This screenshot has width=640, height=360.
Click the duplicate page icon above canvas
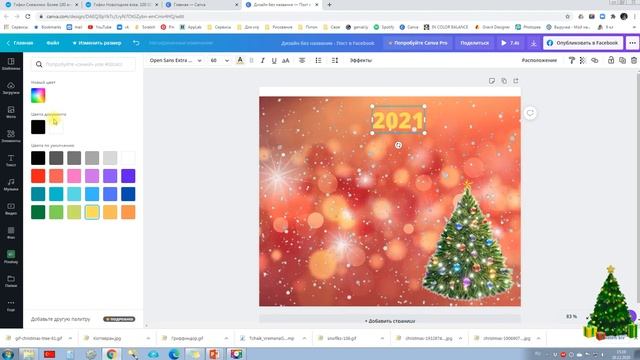click(x=504, y=81)
